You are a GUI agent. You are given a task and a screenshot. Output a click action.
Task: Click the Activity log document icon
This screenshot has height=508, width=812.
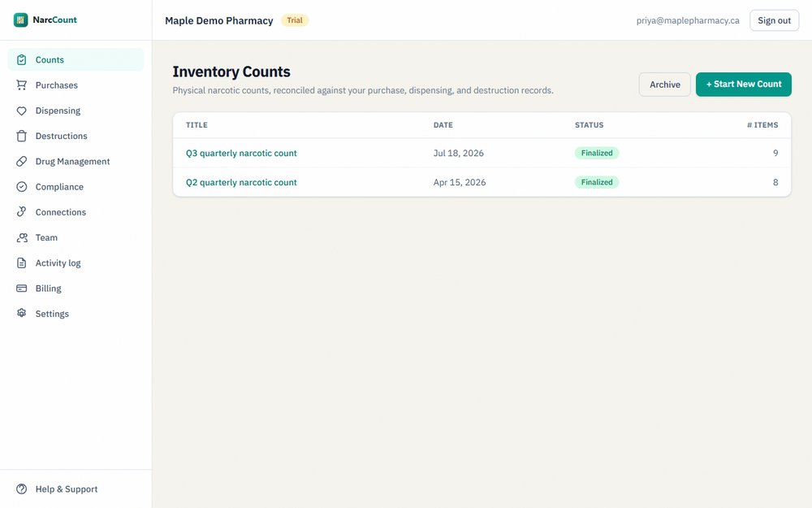tap(21, 263)
